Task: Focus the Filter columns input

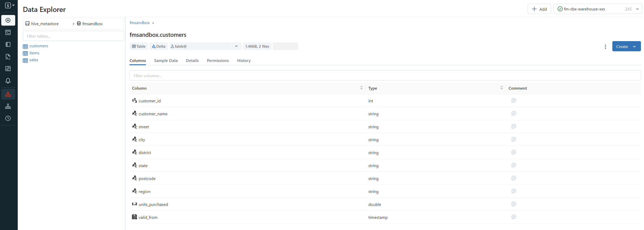Action: [385, 75]
